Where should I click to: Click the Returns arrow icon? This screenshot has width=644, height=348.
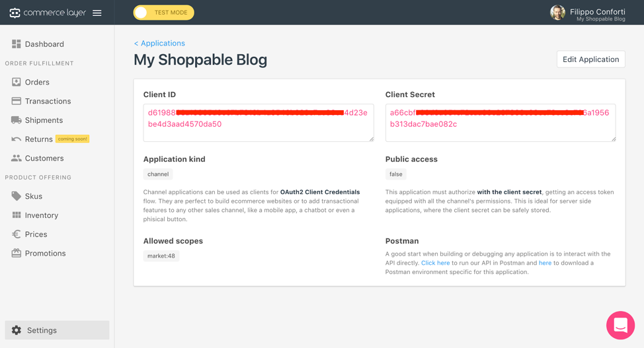pos(17,139)
